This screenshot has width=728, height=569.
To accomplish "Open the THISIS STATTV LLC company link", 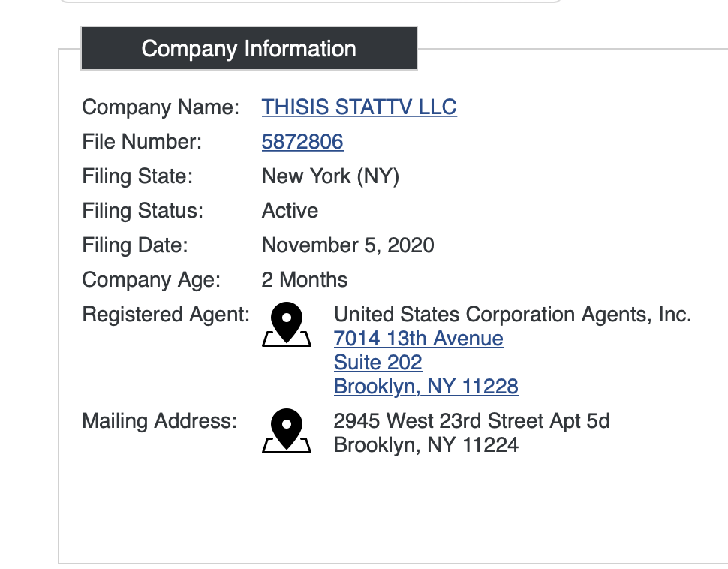I will (x=359, y=107).
